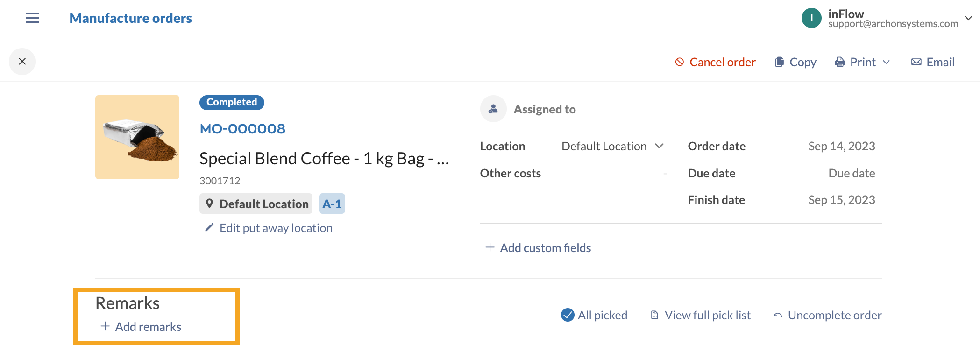
Task: Open order number MO-000008 link
Action: [x=242, y=129]
